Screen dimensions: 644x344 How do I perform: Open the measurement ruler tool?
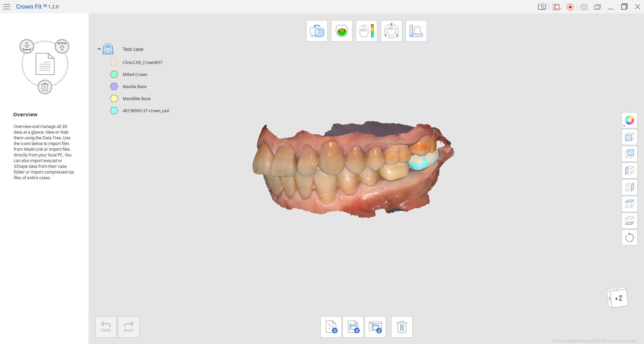(416, 31)
